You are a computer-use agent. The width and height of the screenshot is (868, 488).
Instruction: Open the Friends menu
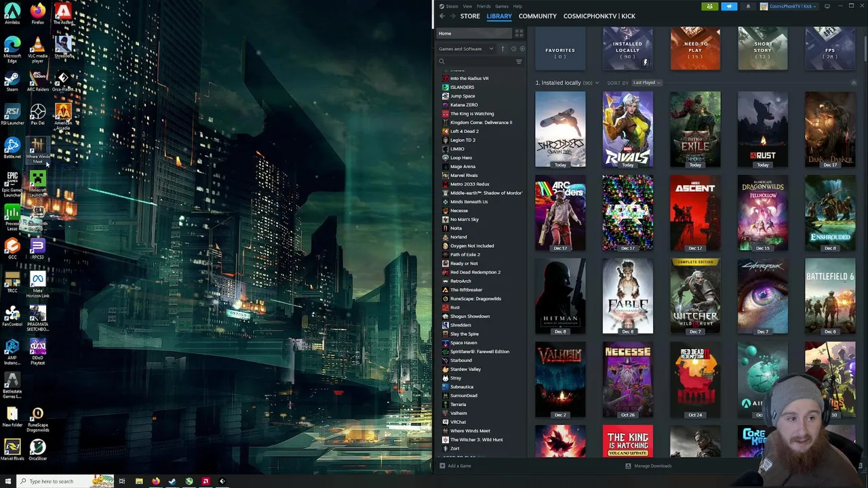pyautogui.click(x=484, y=6)
